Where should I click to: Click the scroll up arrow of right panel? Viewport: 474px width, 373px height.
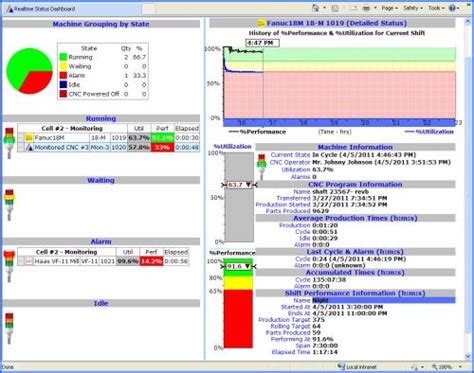468,22
